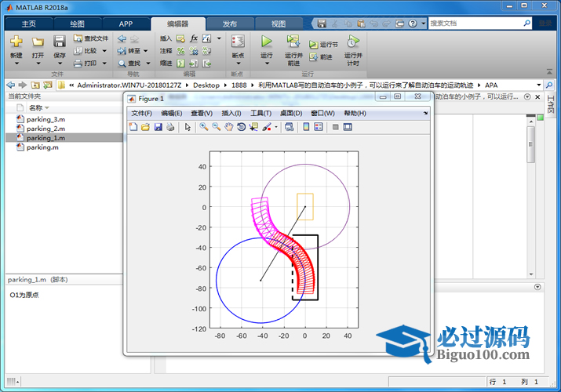
Task: Open the Save (保存) dropdown arrow
Action: pyautogui.click(x=60, y=64)
